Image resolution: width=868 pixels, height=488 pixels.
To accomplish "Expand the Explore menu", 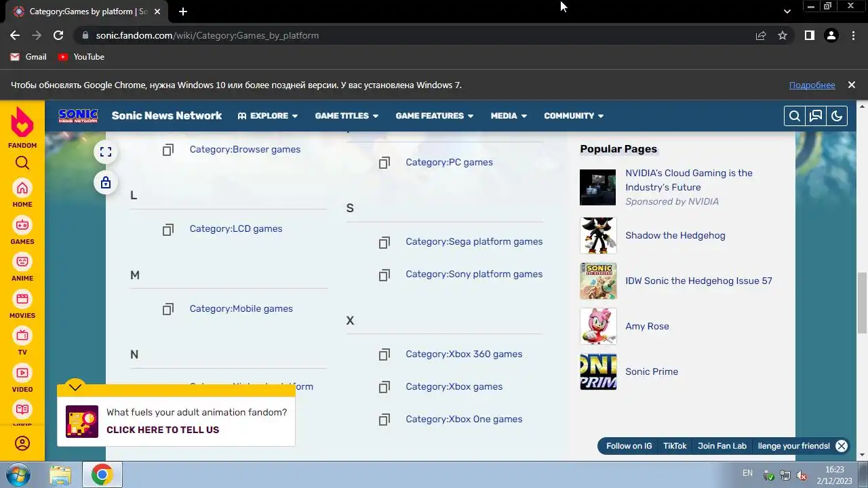I will pyautogui.click(x=268, y=116).
